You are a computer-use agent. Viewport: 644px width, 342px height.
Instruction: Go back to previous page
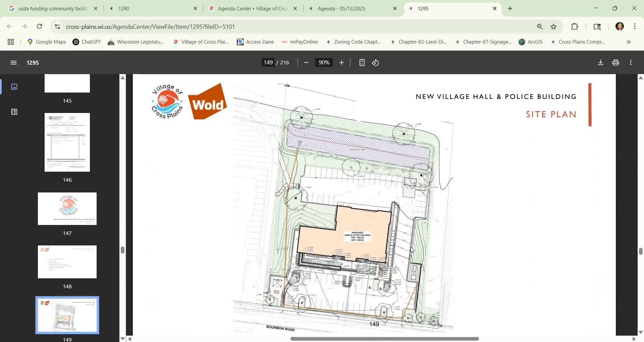coord(9,26)
